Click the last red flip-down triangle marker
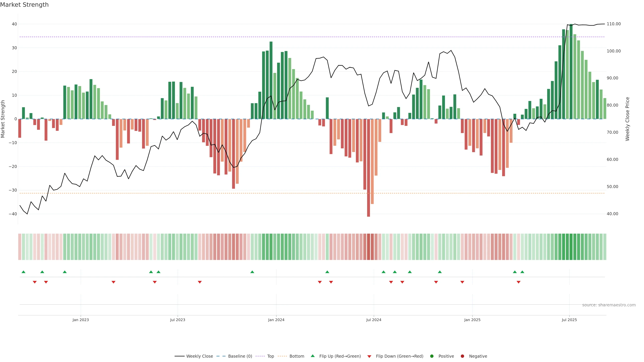Image resolution: width=644 pixels, height=362 pixels. (519, 282)
